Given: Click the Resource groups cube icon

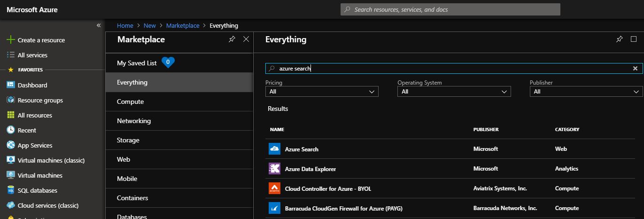Looking at the screenshot, I should pos(10,100).
